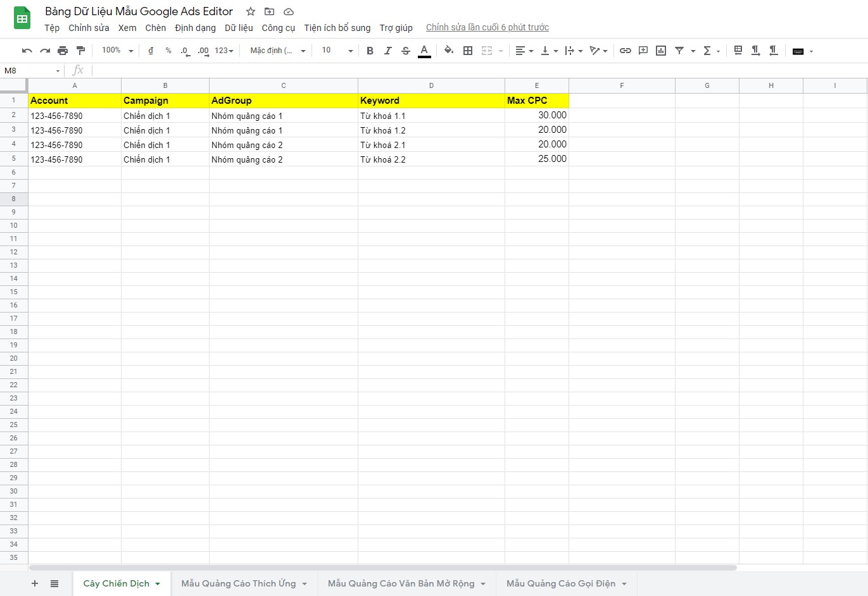868x596 pixels.
Task: Insert a link using the toolbar icon
Action: coord(626,51)
